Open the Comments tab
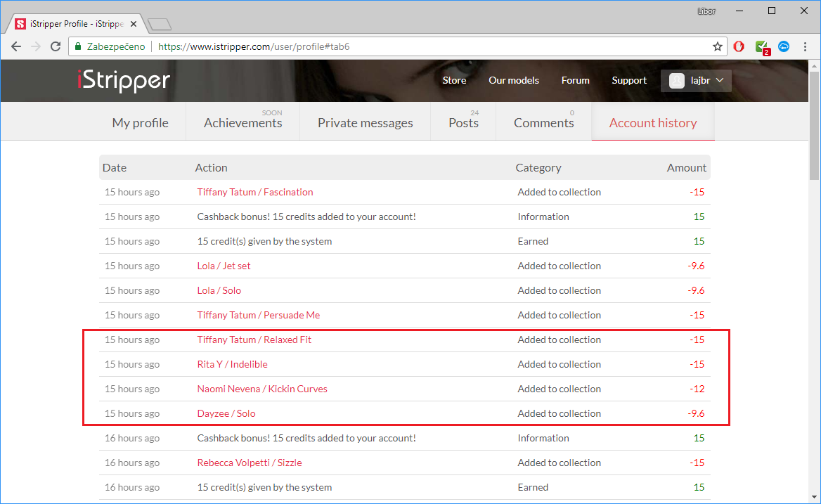 [x=543, y=122]
